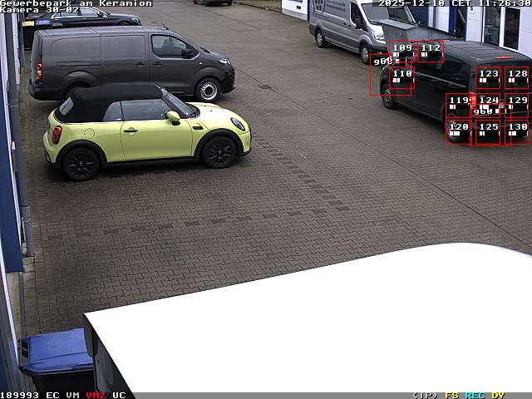This screenshot has height=399, width=532.
Task: Click the red VM2 status indicator
Action: (x=96, y=395)
